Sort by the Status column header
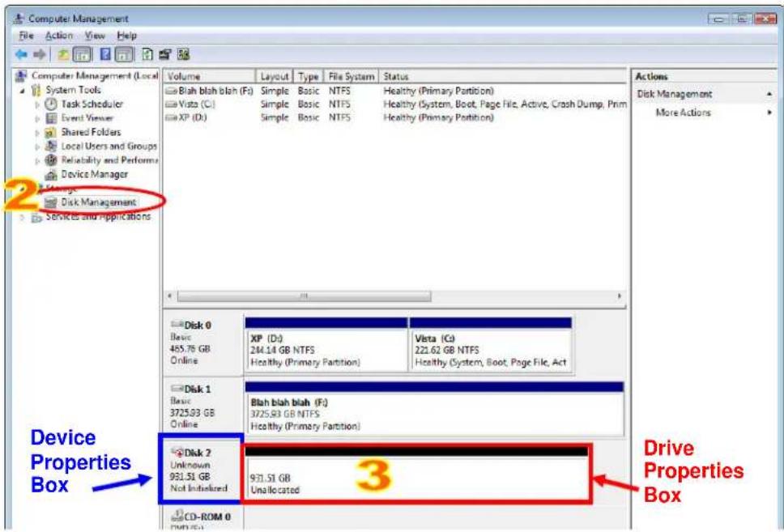This screenshot has width=784, height=532. pos(502,76)
